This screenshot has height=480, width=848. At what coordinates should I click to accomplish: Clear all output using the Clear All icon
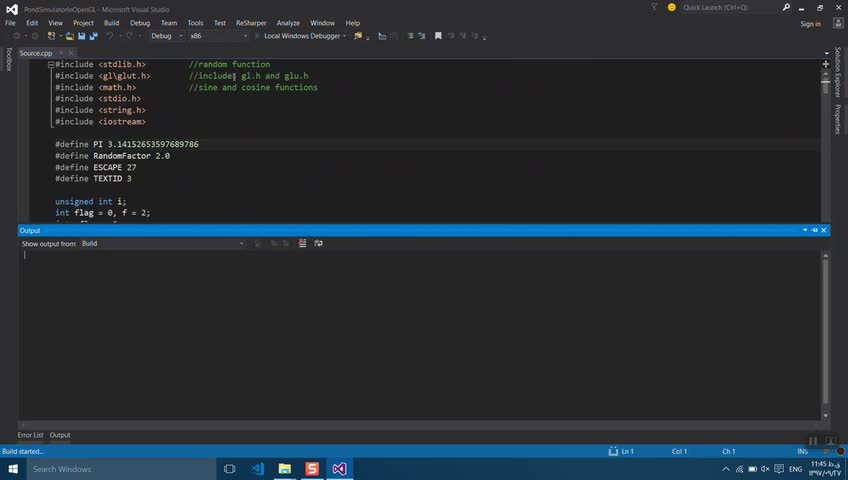[302, 243]
